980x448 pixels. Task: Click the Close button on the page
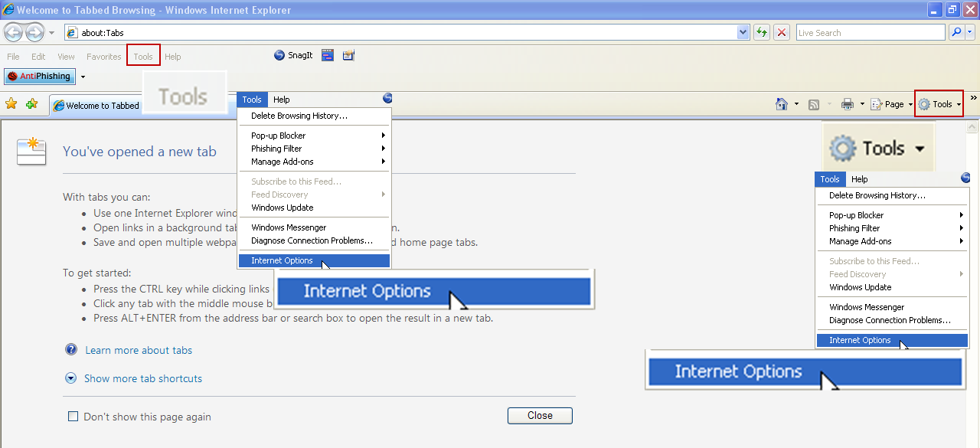(x=540, y=416)
